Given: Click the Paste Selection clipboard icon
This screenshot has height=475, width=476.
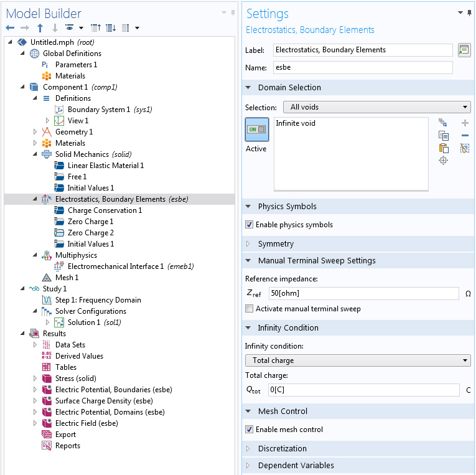Looking at the screenshot, I should click(443, 148).
